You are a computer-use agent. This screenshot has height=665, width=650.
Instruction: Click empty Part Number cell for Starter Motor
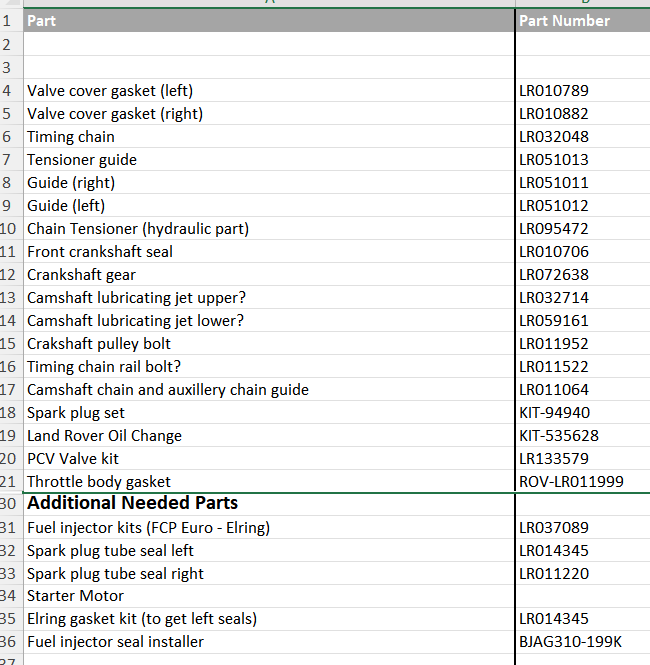click(583, 595)
